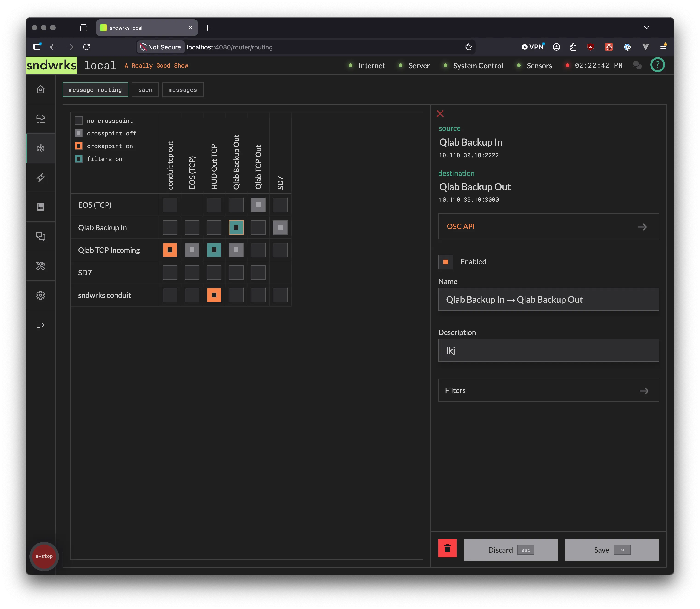700x609 pixels.
Task: Switch to message routing tab
Action: (x=95, y=89)
